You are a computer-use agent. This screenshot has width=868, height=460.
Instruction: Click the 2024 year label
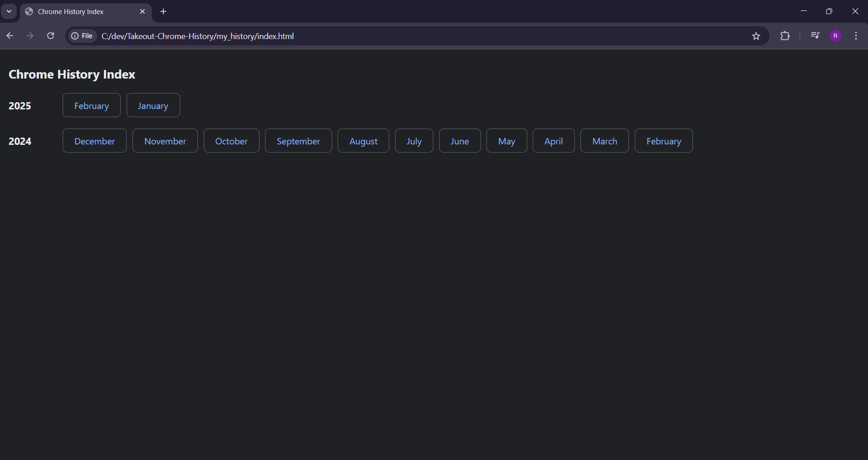tap(20, 141)
